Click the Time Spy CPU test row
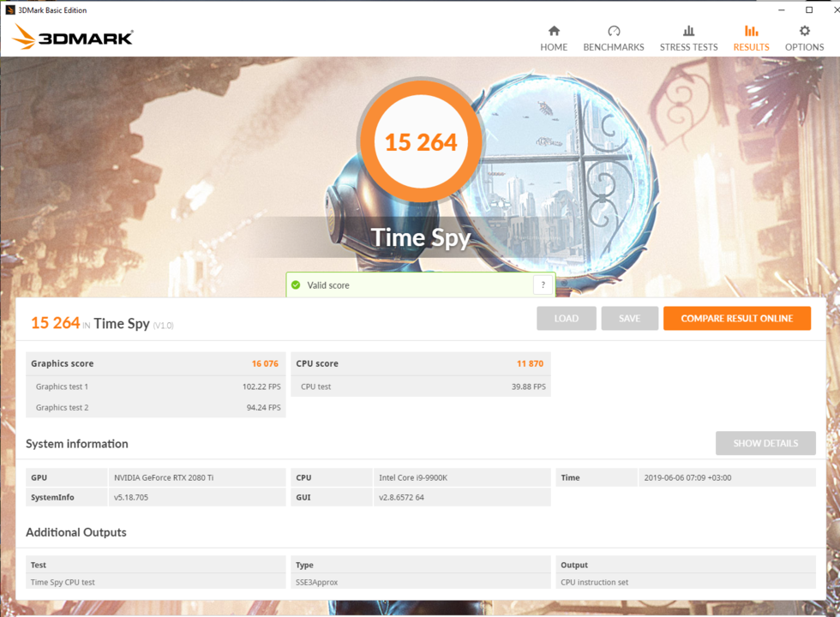840x617 pixels. [x=155, y=582]
